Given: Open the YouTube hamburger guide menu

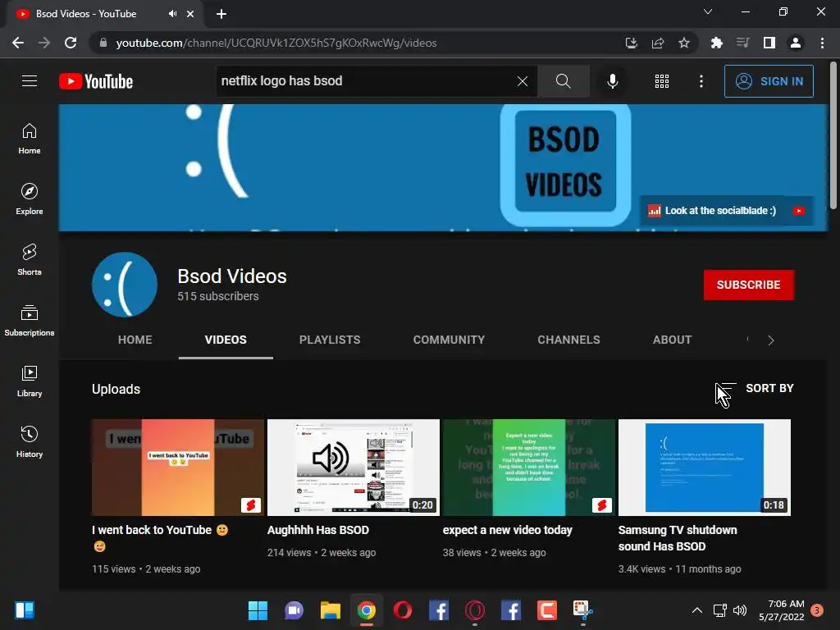Looking at the screenshot, I should pyautogui.click(x=30, y=81).
